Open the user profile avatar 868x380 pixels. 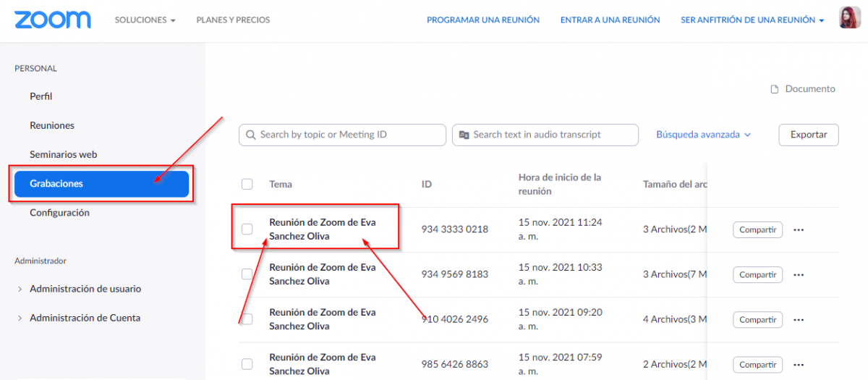pos(849,18)
